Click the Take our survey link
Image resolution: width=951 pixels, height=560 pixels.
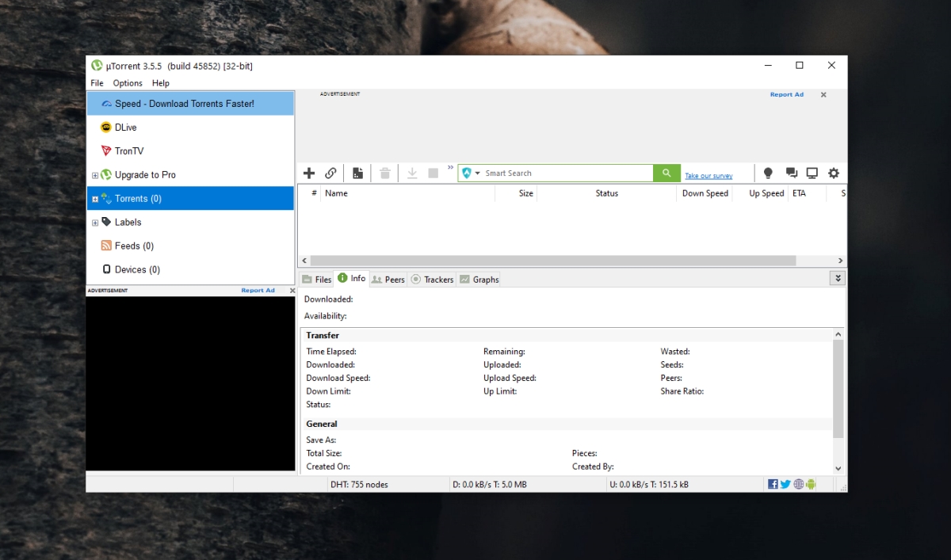(708, 176)
